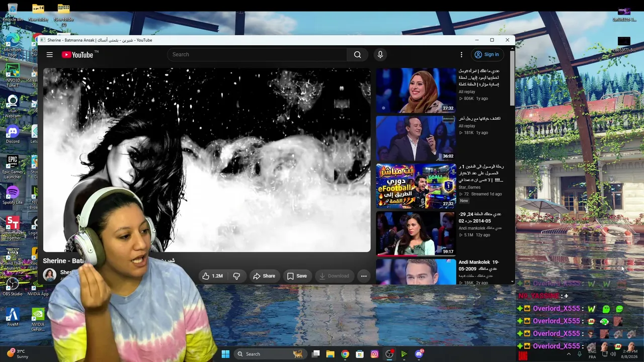Open more actions below the video

pyautogui.click(x=363, y=276)
